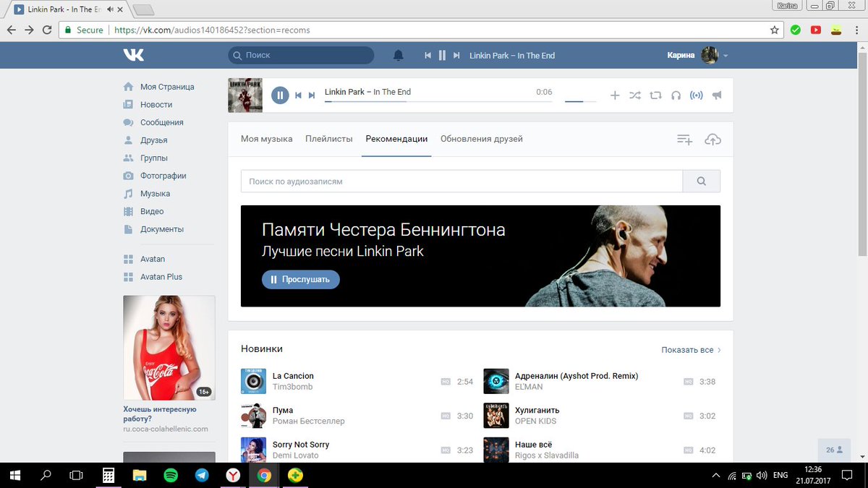868x488 pixels.
Task: Pause from the top header mini player
Action: (x=442, y=55)
